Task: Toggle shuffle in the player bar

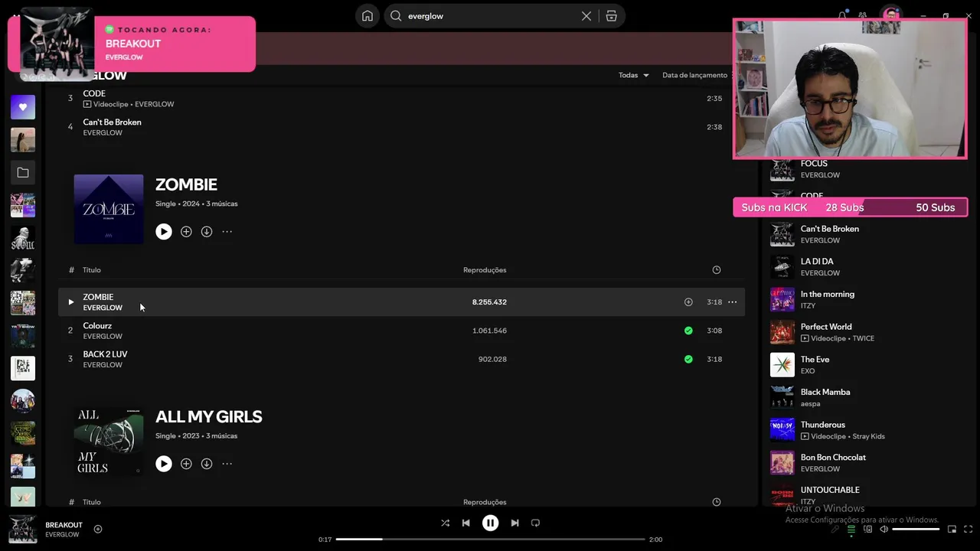Action: coord(445,523)
